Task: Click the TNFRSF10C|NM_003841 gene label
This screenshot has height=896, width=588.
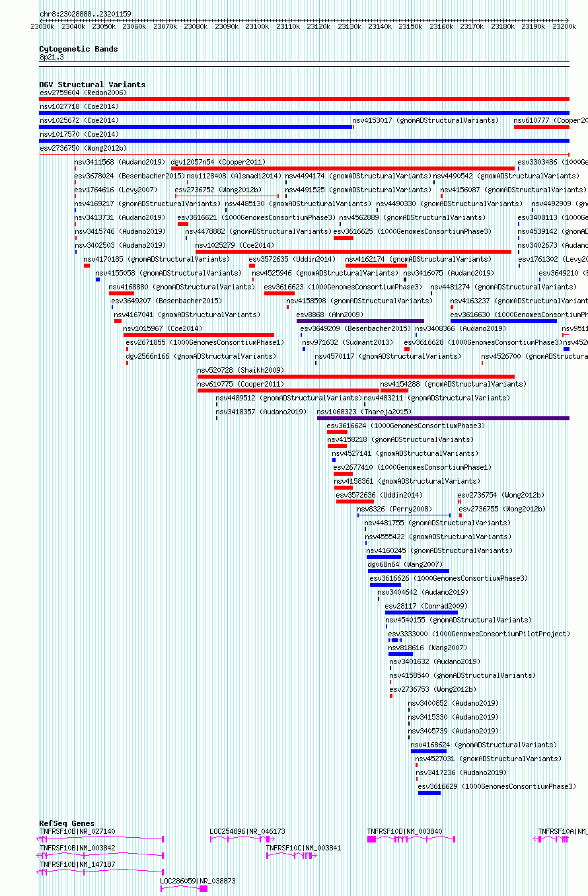Action: 304,848
